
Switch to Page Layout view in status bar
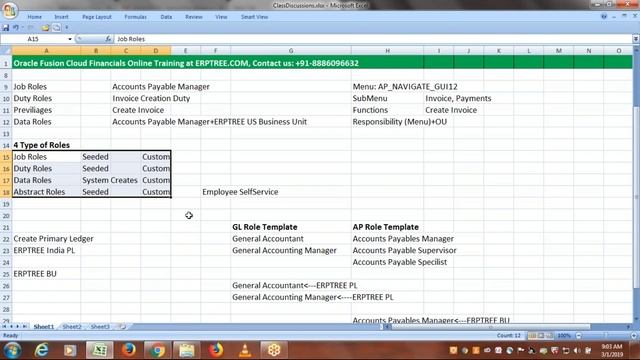pos(541,336)
